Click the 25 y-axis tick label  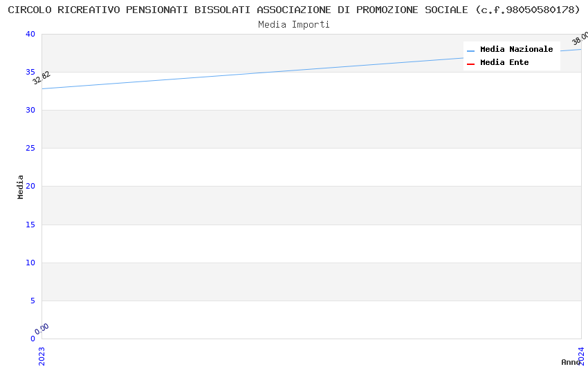point(30,149)
